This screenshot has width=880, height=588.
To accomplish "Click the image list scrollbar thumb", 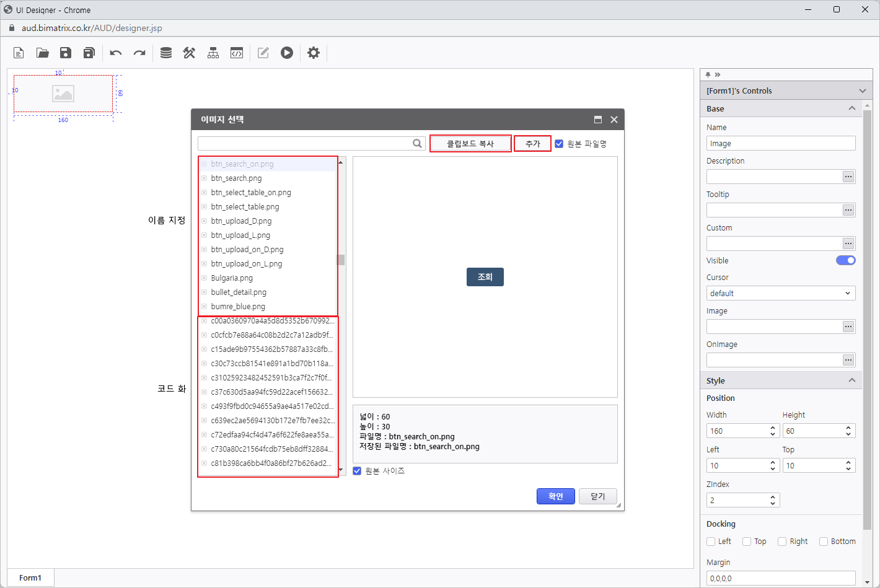I will (x=341, y=260).
